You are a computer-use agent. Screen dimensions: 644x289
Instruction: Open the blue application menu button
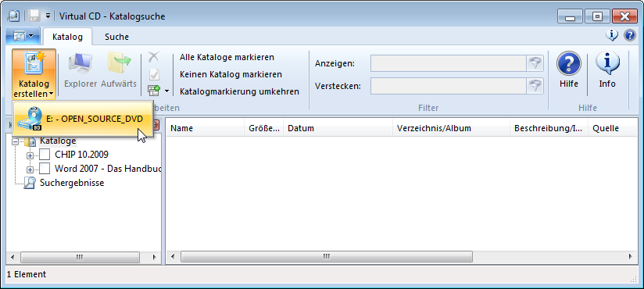coord(23,37)
